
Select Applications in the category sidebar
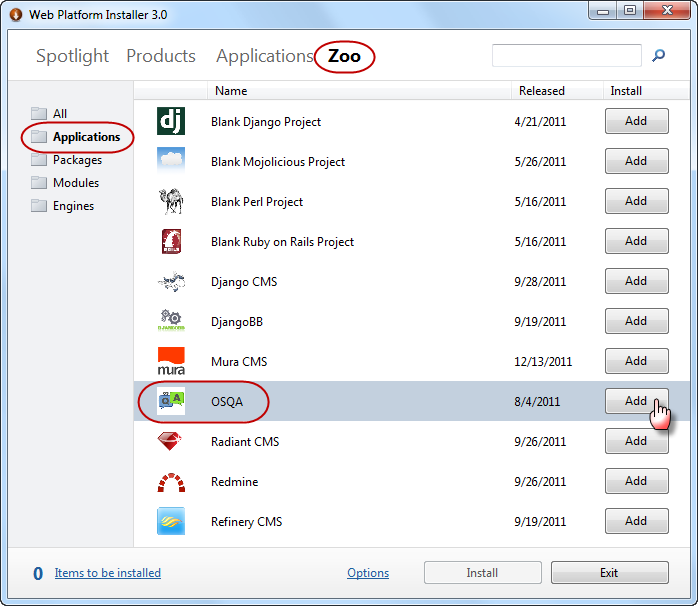86,137
